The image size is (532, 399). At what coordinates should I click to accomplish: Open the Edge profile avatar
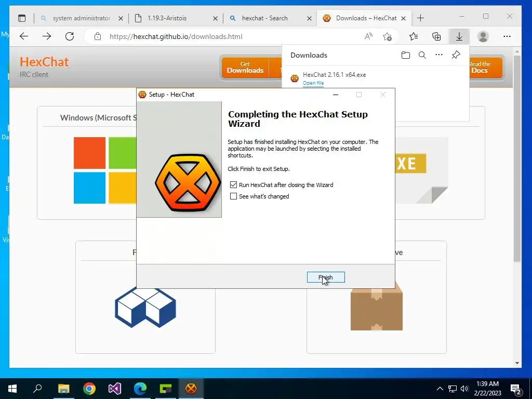pos(483,36)
